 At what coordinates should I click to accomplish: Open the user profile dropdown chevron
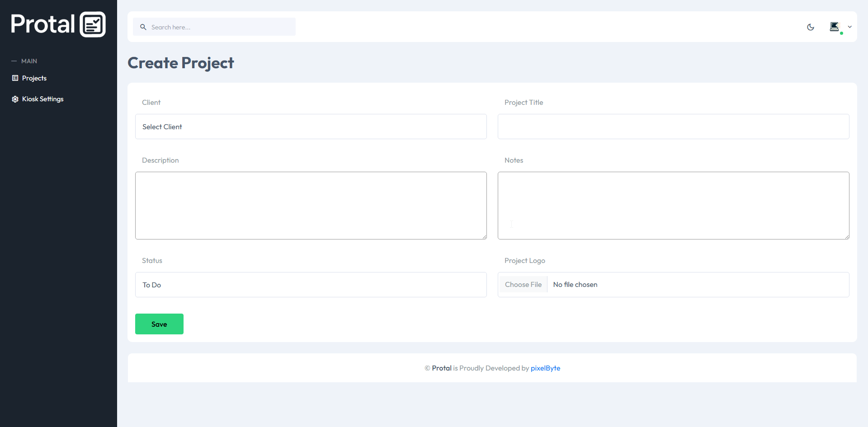pyautogui.click(x=850, y=27)
